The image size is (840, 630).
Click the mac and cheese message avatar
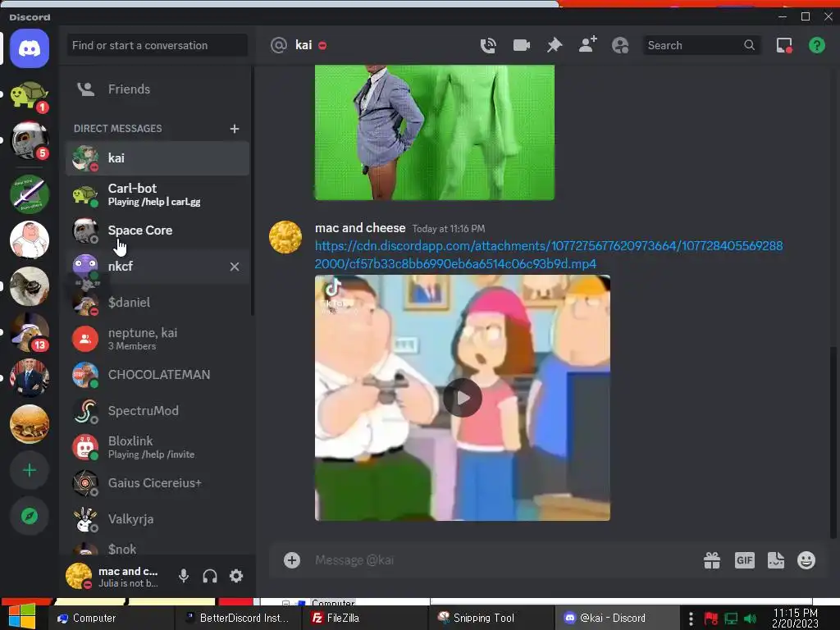(x=285, y=237)
